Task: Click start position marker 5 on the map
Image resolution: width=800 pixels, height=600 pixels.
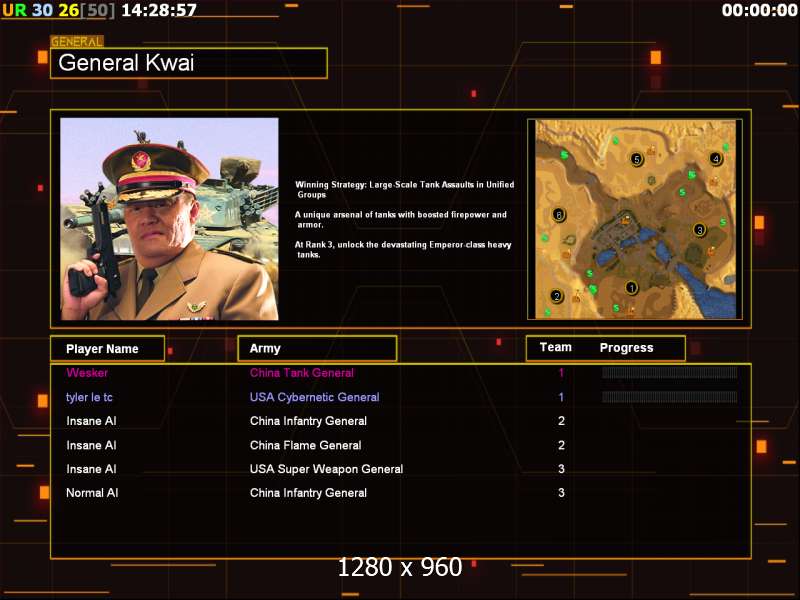Action: (636, 159)
